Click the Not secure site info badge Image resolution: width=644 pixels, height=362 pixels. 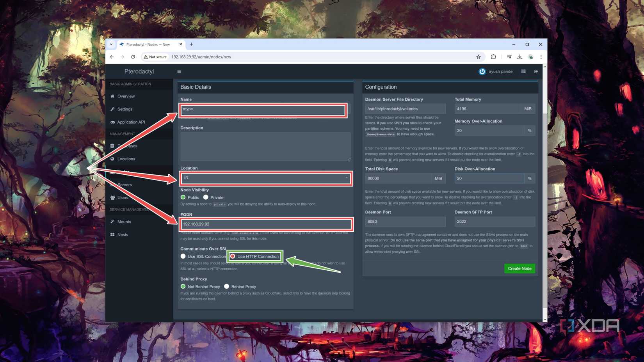155,57
